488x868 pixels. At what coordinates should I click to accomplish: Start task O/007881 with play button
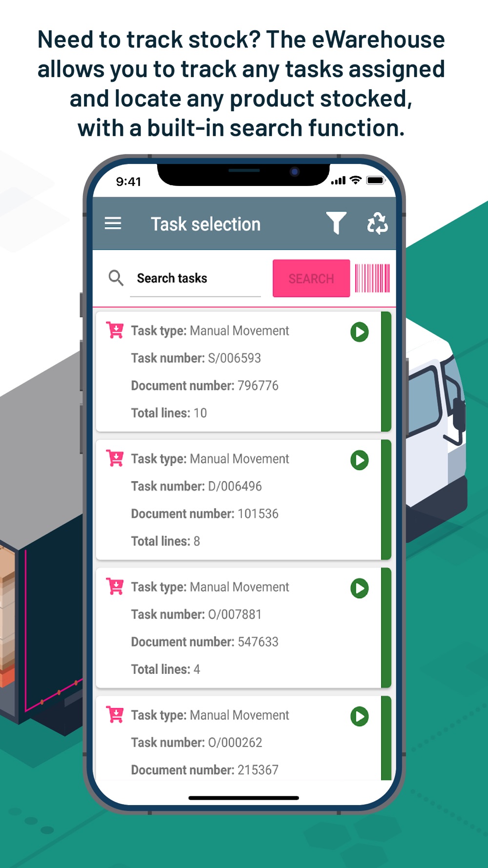pyautogui.click(x=360, y=588)
